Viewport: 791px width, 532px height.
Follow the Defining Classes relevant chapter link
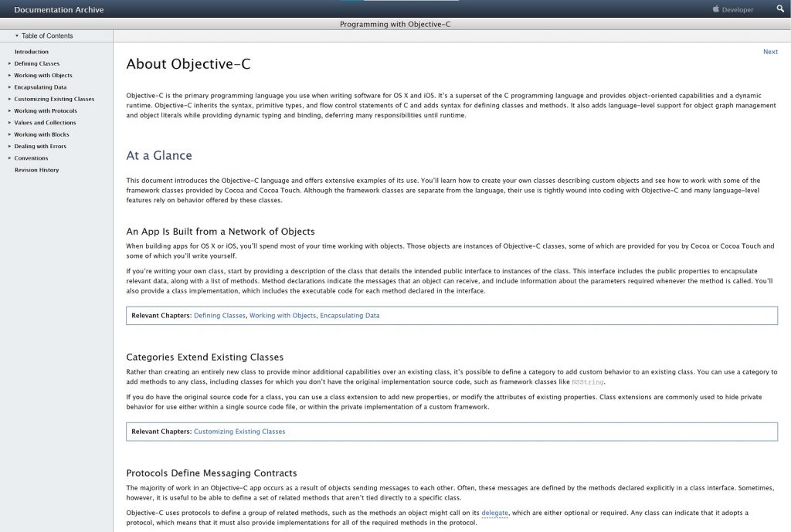(x=219, y=316)
